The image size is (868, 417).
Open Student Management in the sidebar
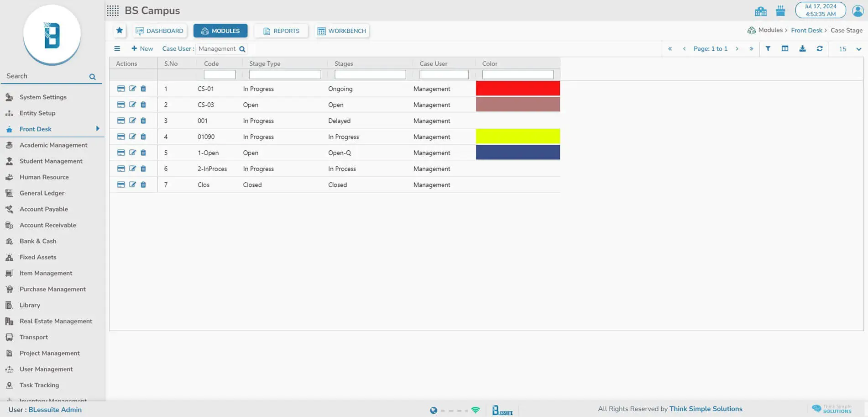tap(51, 161)
